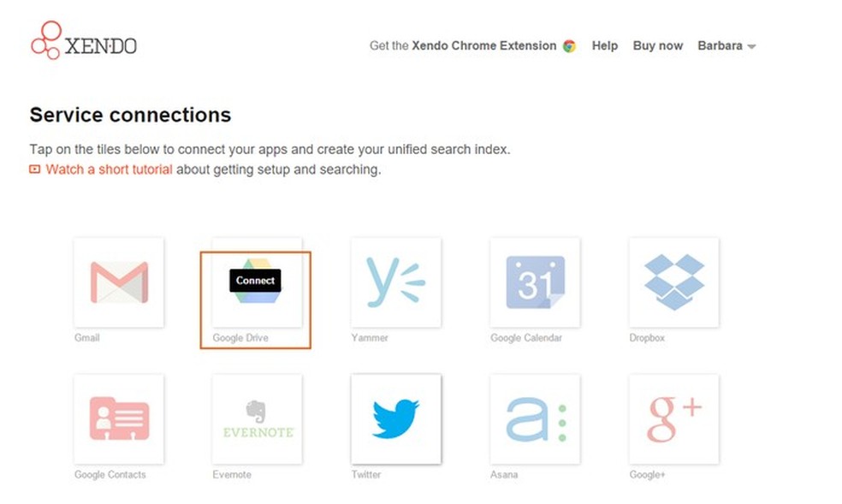This screenshot has width=842, height=504.
Task: Click the Xendo logo in the header
Action: point(83,41)
